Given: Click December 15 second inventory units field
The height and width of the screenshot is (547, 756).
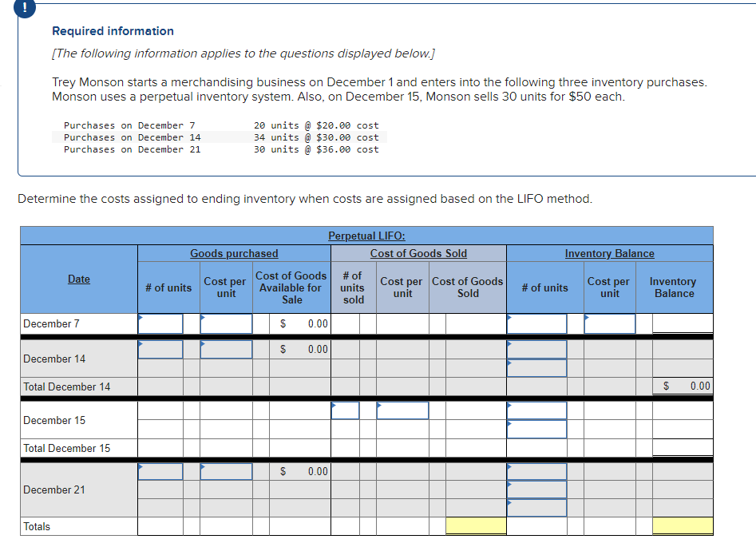Looking at the screenshot, I should tap(536, 430).
